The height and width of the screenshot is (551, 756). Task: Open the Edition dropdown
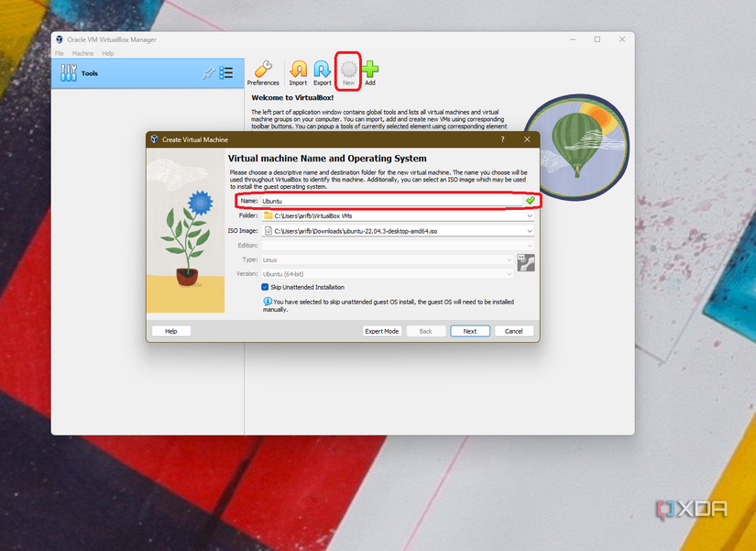click(x=398, y=246)
